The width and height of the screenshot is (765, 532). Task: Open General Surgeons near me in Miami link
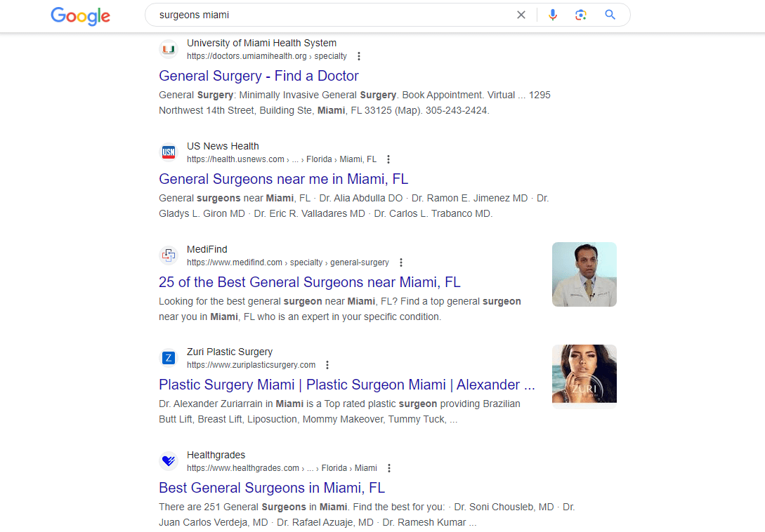284,179
